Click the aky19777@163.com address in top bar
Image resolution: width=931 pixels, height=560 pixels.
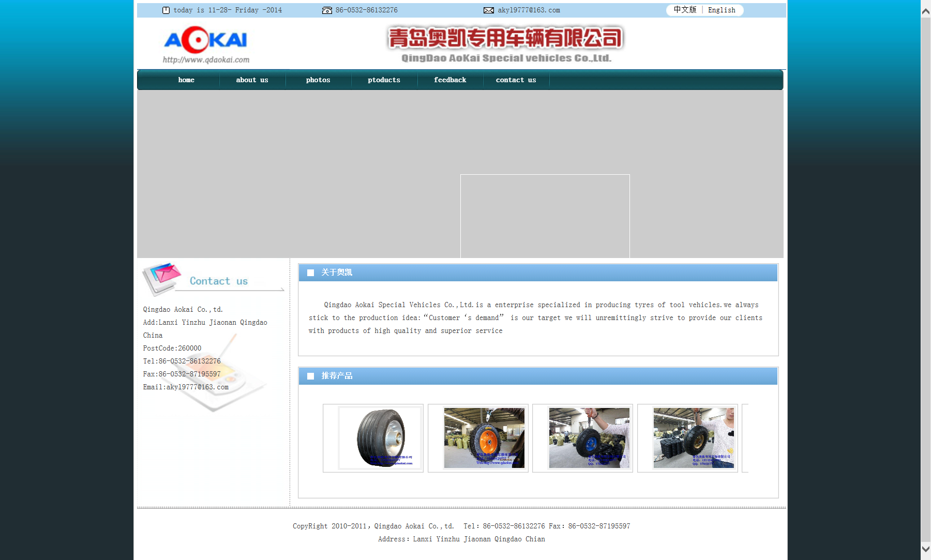click(529, 10)
